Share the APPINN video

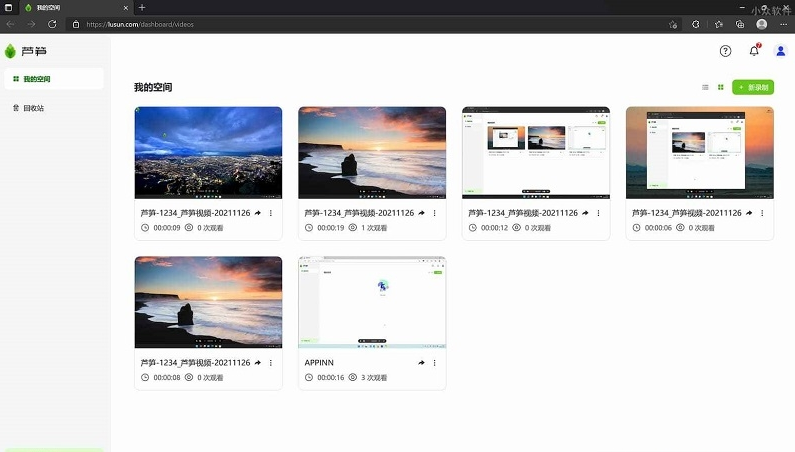(421, 363)
